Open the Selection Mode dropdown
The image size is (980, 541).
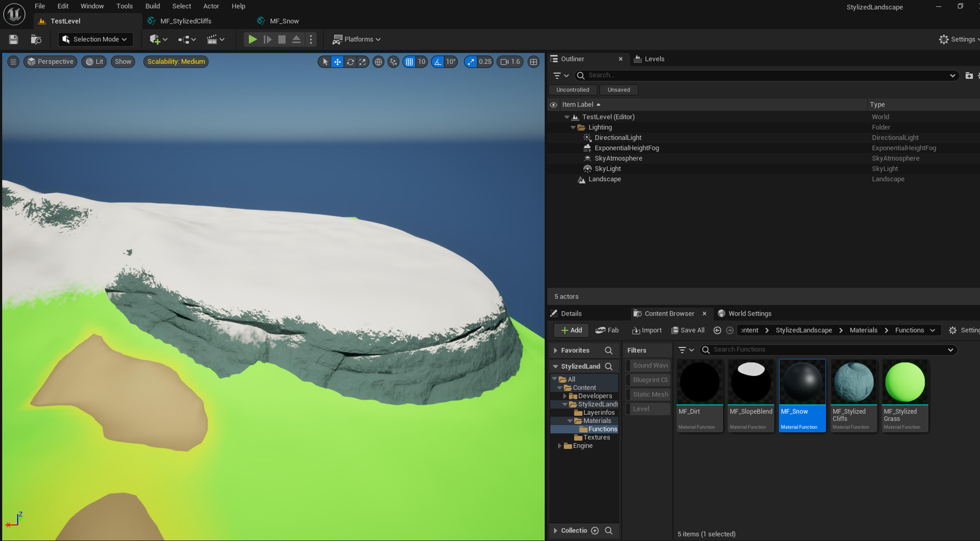pos(95,39)
